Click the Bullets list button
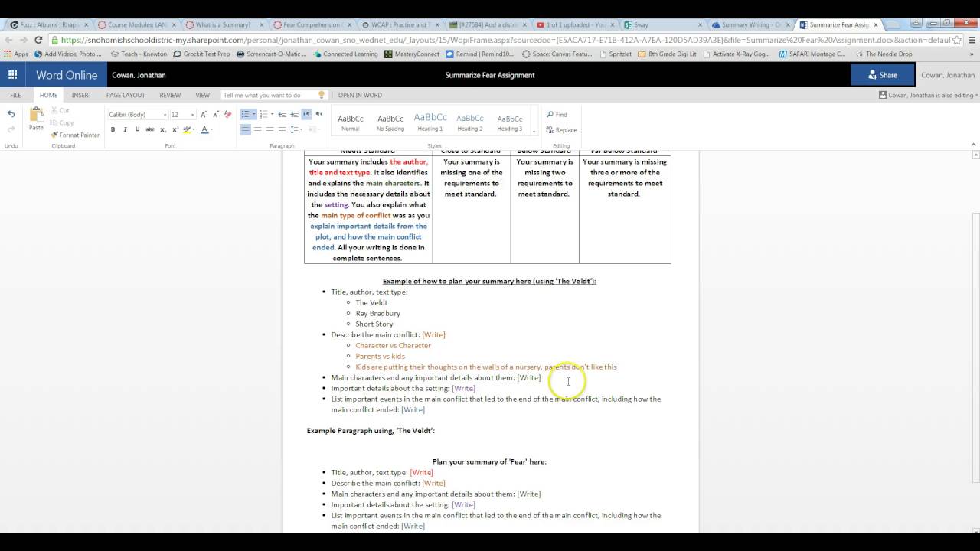 (x=245, y=114)
